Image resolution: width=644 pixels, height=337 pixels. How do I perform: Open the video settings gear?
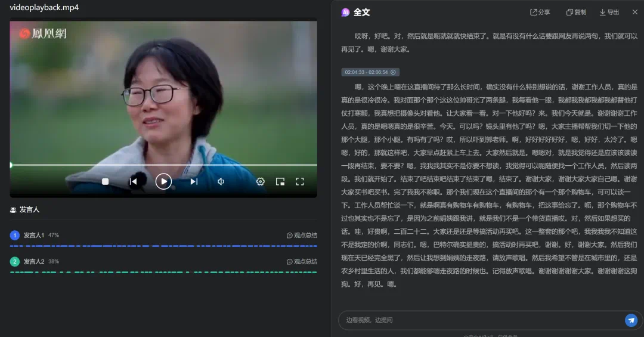[x=261, y=181]
